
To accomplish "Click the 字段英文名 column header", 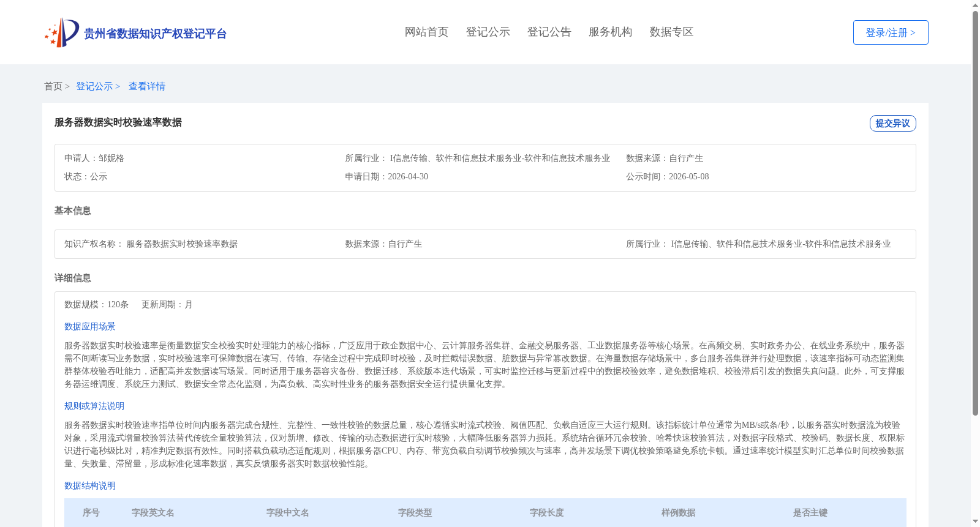I will point(153,513).
